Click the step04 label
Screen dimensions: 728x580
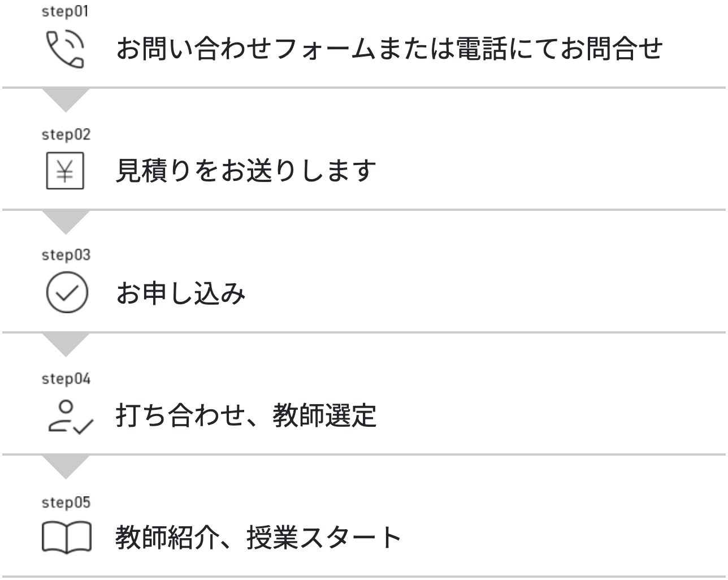tap(66, 379)
